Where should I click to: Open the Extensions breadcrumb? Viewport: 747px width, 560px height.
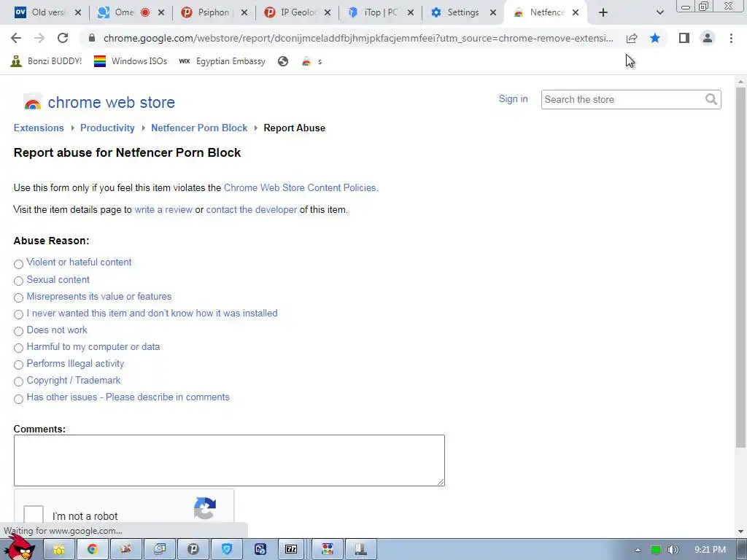click(x=39, y=128)
